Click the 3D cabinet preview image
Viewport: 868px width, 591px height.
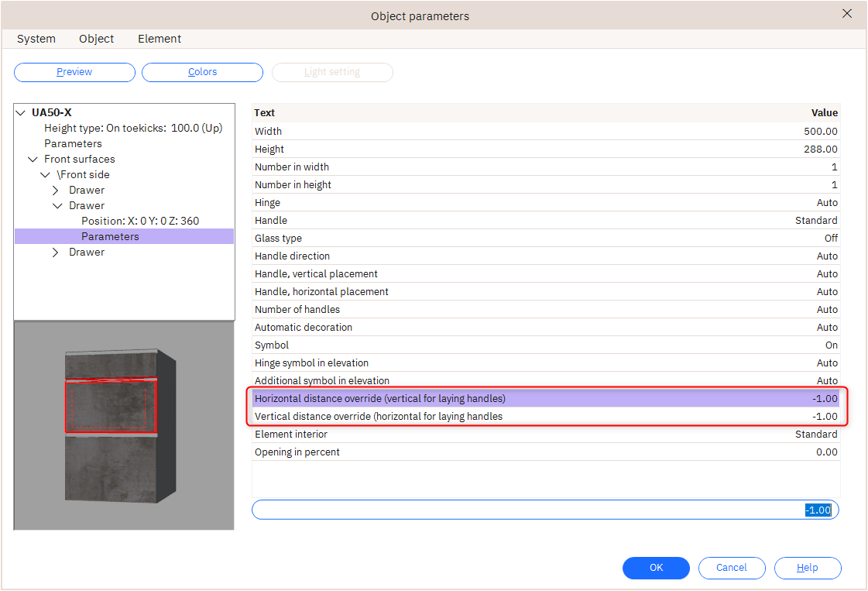point(123,426)
